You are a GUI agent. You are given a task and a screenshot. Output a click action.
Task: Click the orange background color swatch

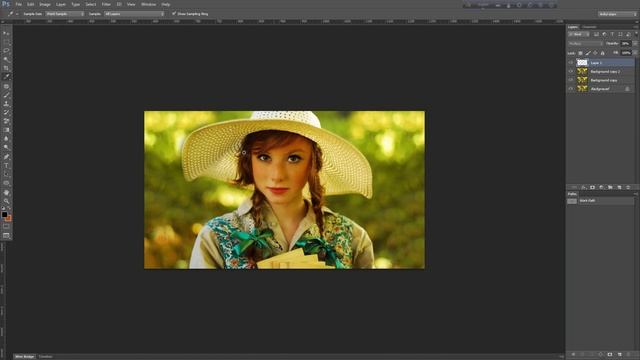(x=9, y=218)
